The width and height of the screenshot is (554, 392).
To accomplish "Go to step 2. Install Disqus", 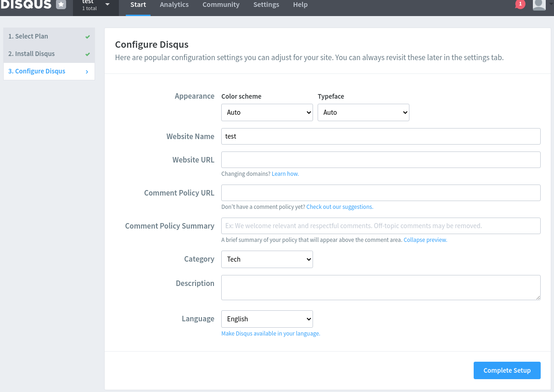I will [x=49, y=54].
